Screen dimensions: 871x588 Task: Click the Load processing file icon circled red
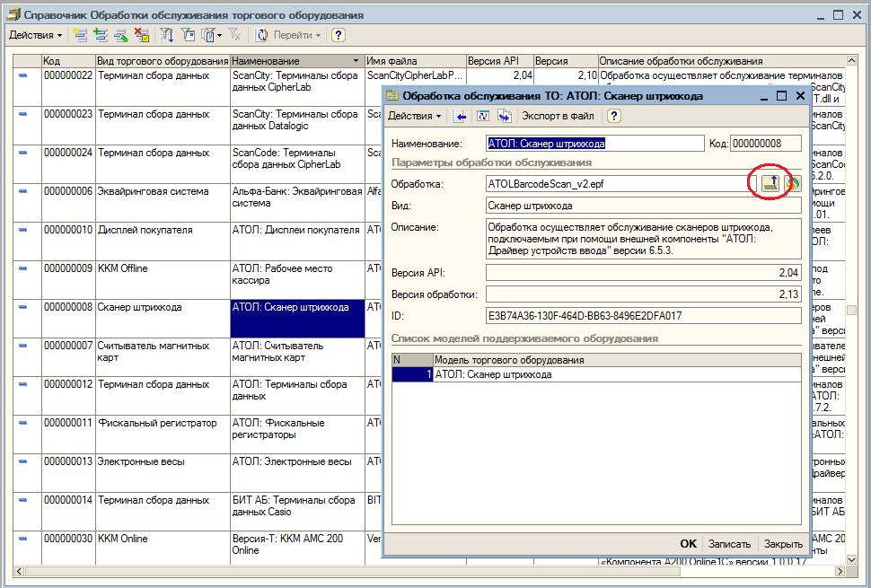pos(770,183)
